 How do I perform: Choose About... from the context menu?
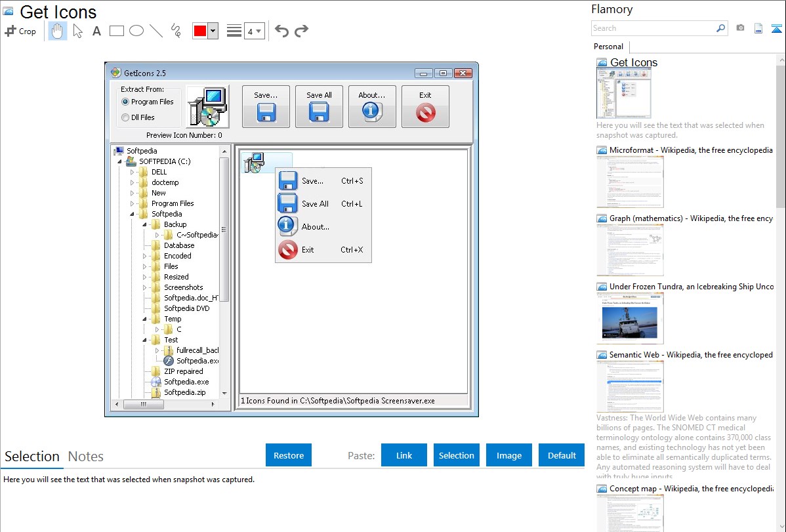point(323,226)
